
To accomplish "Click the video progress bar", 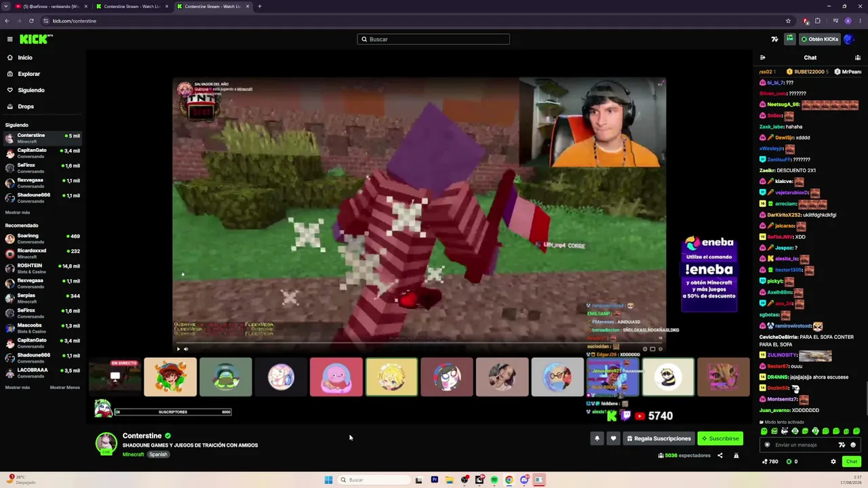I will [x=419, y=343].
